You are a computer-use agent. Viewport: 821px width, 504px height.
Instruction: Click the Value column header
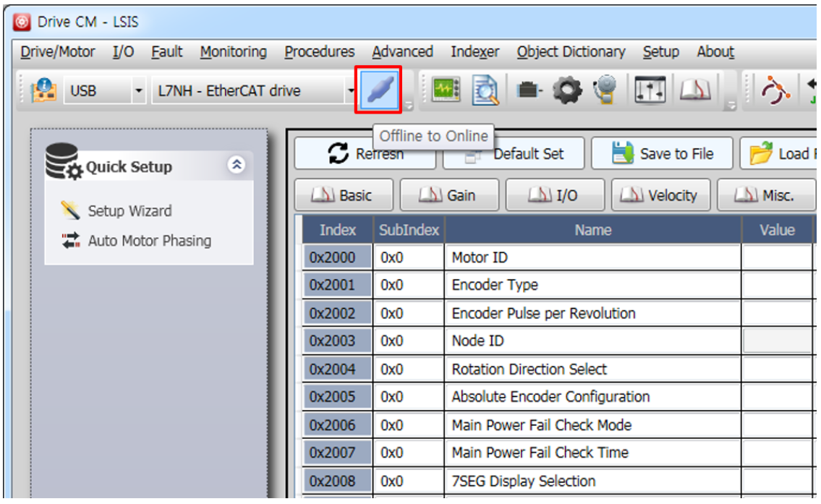(x=777, y=230)
